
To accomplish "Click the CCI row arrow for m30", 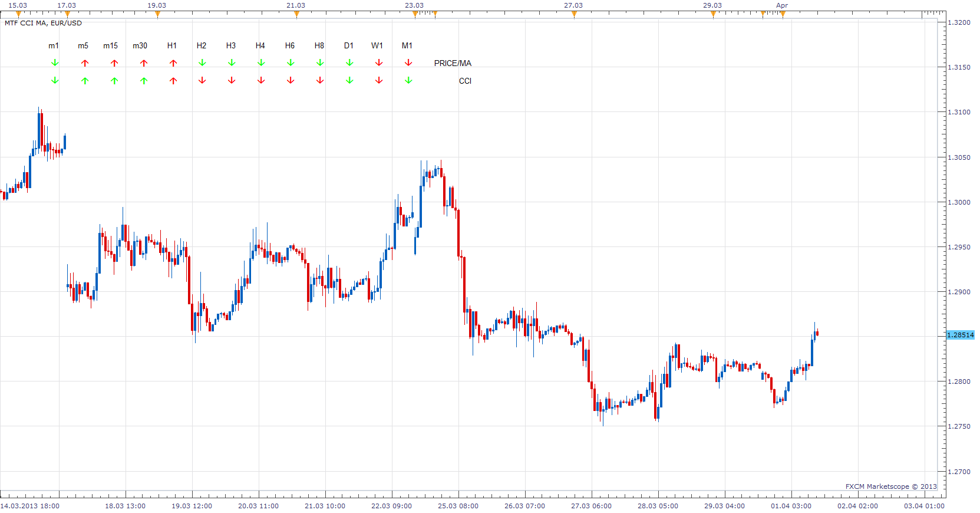I will tap(144, 81).
